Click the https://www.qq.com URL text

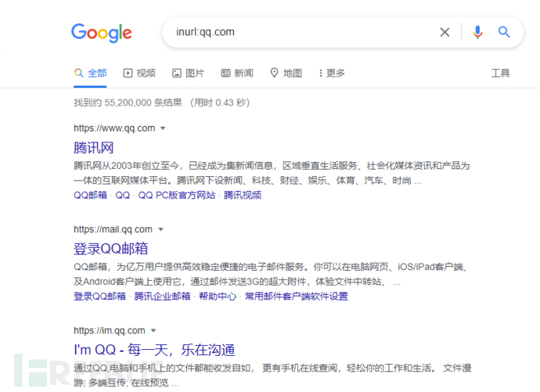pos(114,128)
